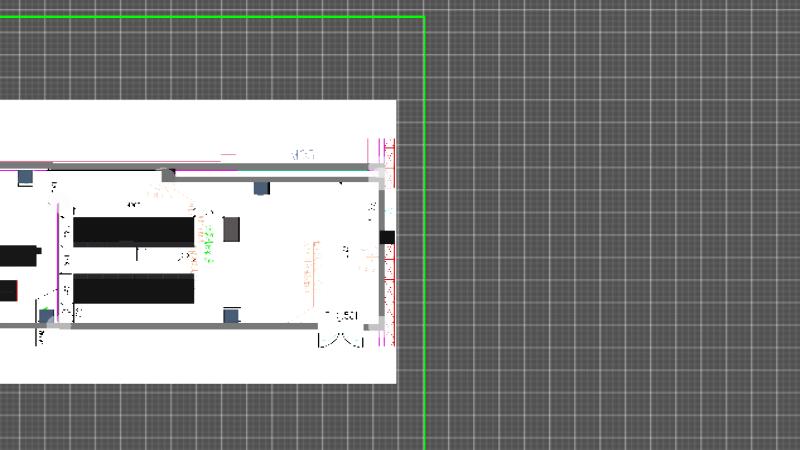800x450 pixels.
Task: Click the double door symbol at bottom
Action: click(340, 333)
